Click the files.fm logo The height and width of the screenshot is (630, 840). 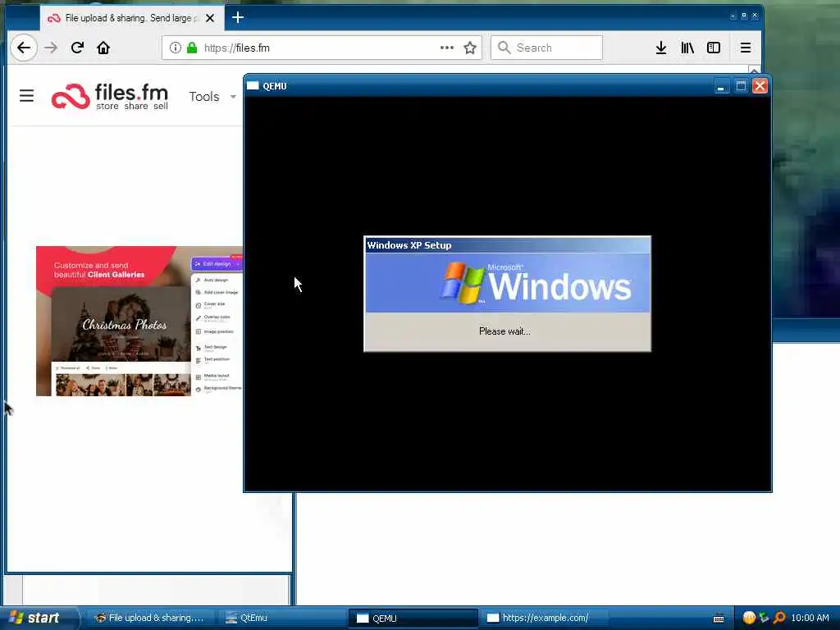pos(110,97)
